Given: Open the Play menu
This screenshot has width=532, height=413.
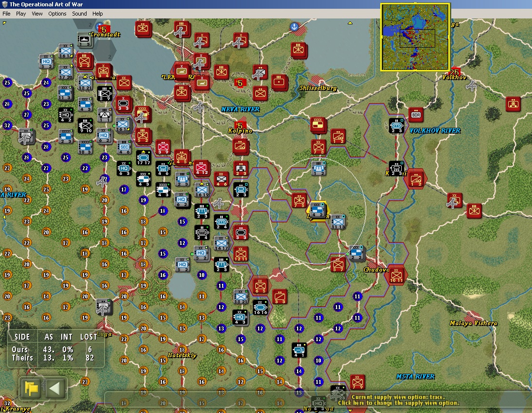Looking at the screenshot, I should coord(21,14).
